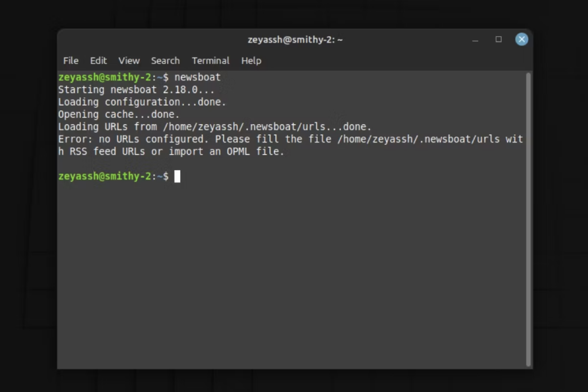Open the File menu
Screen dimensions: 588x392
71,60
